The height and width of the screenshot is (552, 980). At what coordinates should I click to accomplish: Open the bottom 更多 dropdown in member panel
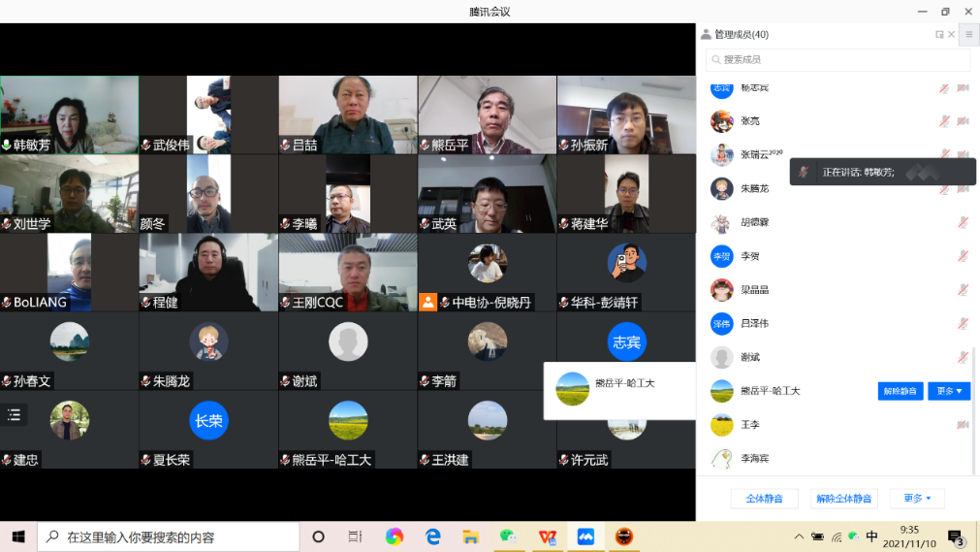pos(917,499)
